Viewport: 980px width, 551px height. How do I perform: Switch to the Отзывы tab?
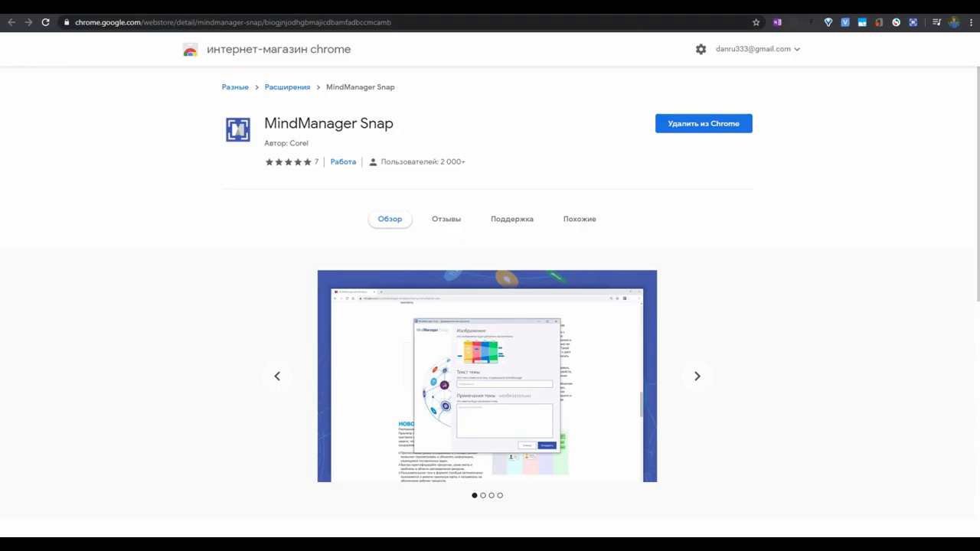pyautogui.click(x=446, y=219)
